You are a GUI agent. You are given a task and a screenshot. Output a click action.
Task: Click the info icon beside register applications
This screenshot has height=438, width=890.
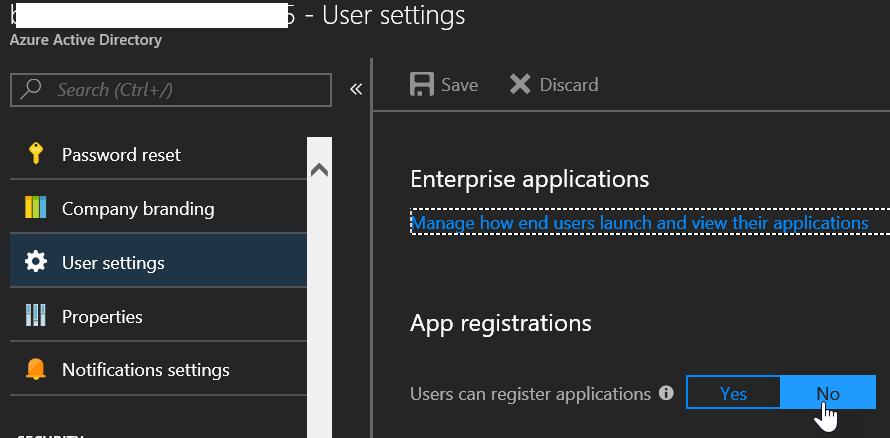pos(667,394)
